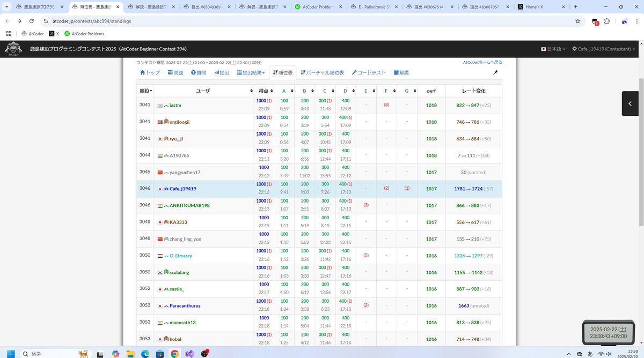Click the AtCoder logo in header

pyautogui.click(x=14, y=49)
